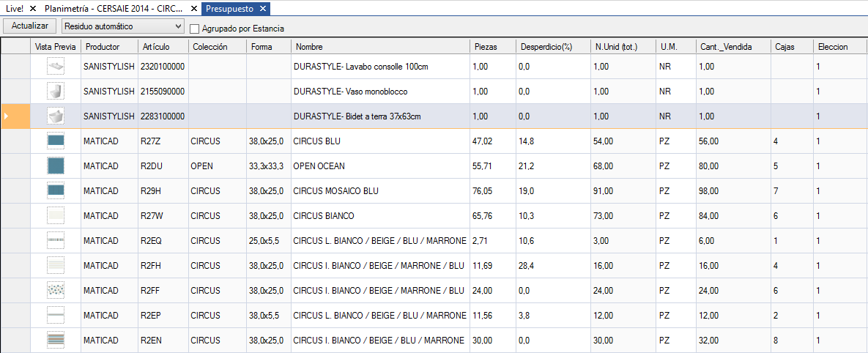Click the U.M. column header

tap(675, 46)
